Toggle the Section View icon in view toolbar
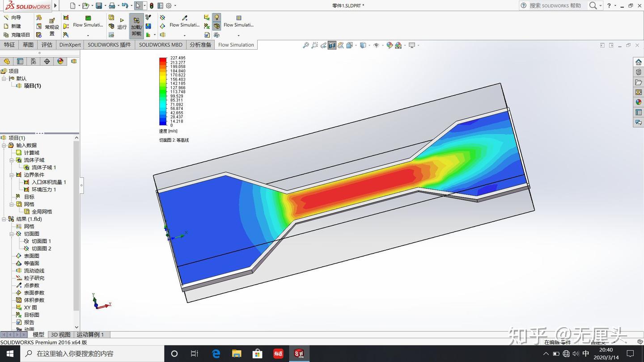644x362 pixels. tap(332, 45)
